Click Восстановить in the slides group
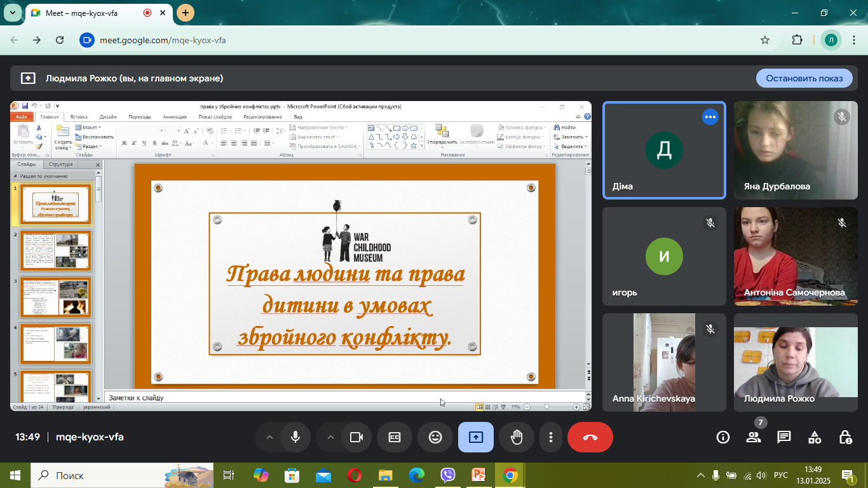Viewport: 868px width, 488px height. coord(94,137)
